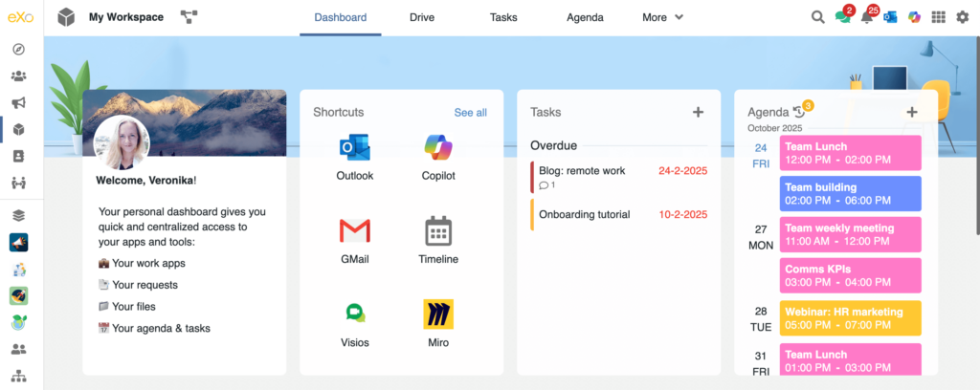Open the GMail shortcut icon
Viewport: 980px width, 390px height.
[x=354, y=231]
